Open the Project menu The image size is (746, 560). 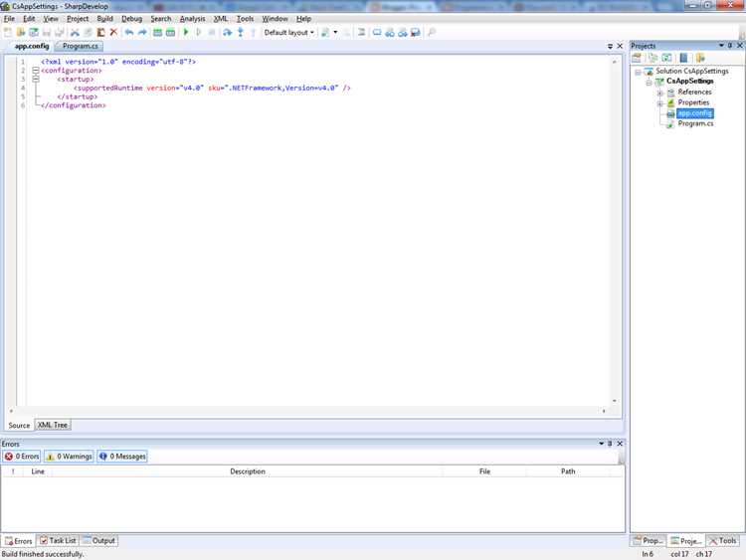coord(78,19)
